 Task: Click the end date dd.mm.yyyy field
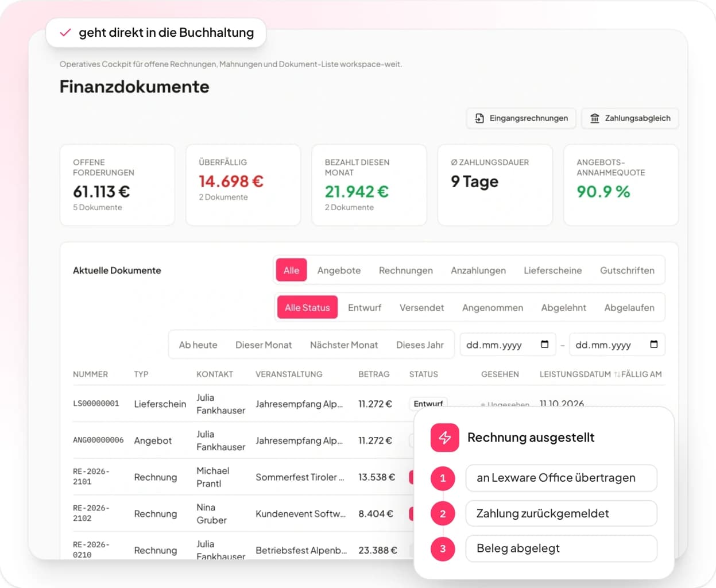click(x=617, y=345)
